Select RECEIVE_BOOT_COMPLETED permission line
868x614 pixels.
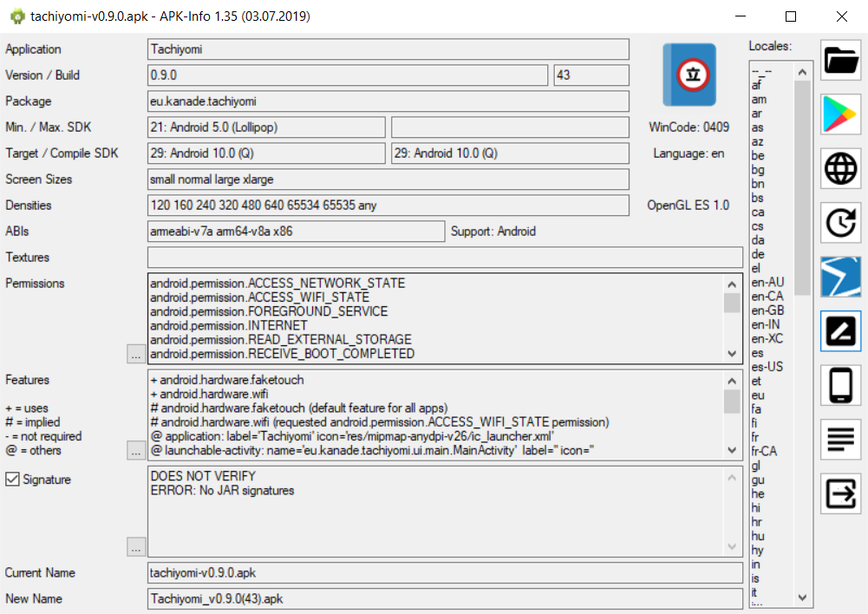(x=283, y=354)
